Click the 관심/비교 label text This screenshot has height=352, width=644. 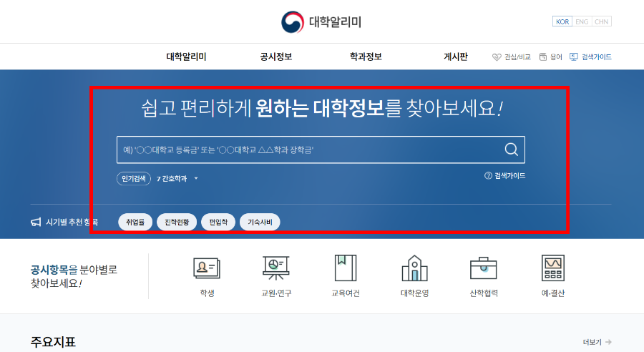517,57
